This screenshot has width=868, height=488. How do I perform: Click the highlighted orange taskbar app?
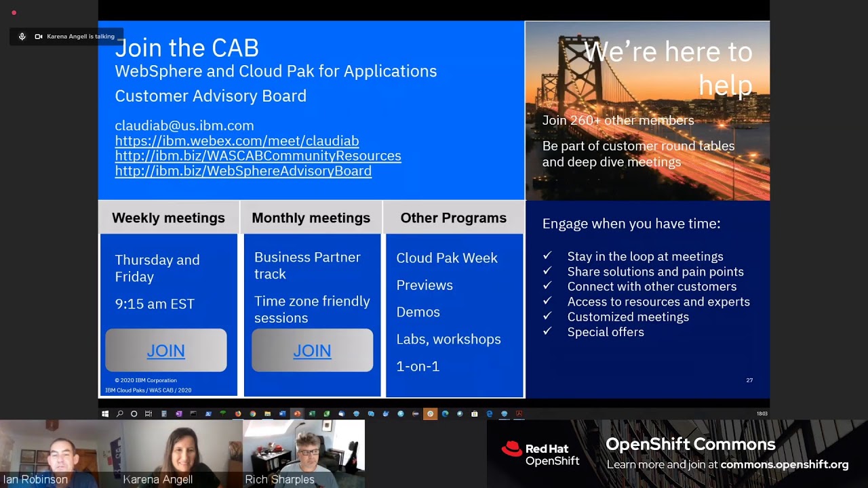click(430, 413)
